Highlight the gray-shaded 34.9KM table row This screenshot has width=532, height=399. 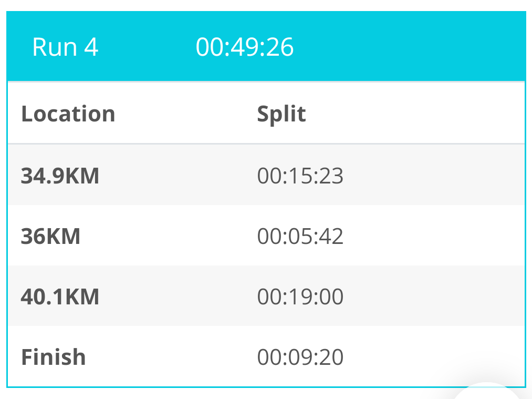click(266, 175)
